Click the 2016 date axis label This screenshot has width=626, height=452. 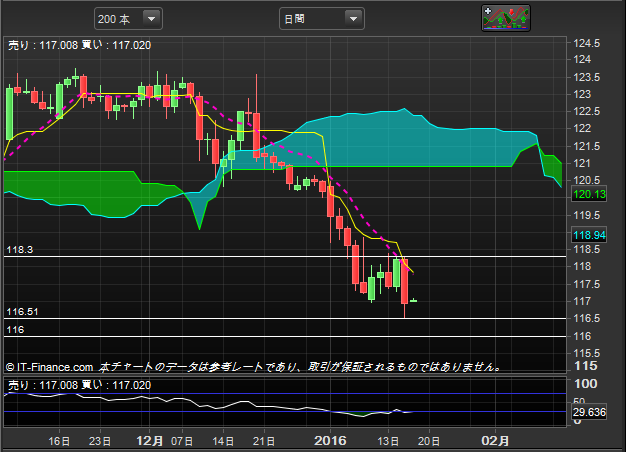330,441
